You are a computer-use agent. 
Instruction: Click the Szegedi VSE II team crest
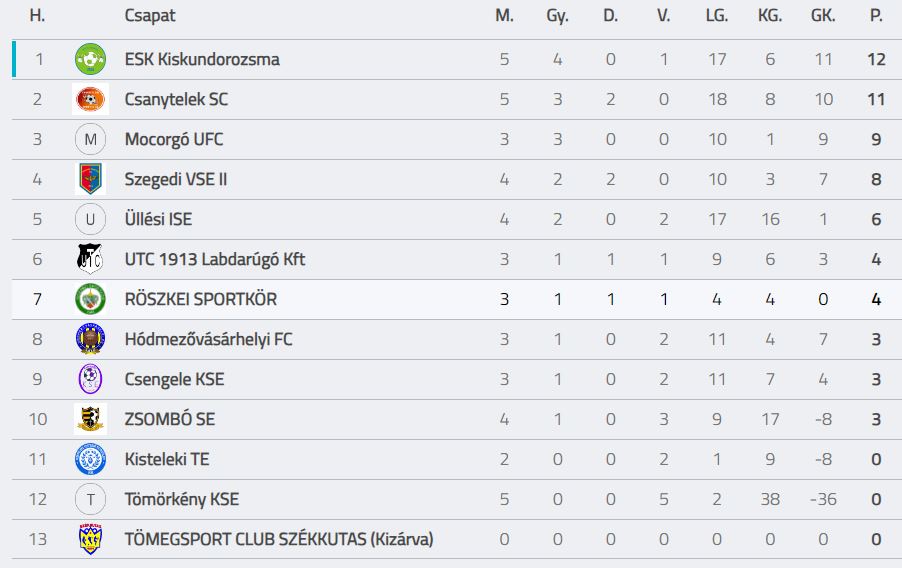pyautogui.click(x=91, y=180)
